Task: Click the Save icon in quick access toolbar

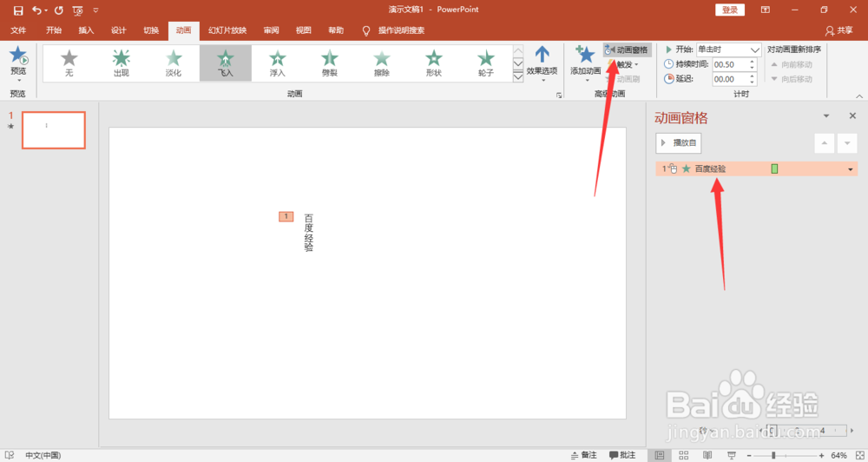Action: coord(18,10)
